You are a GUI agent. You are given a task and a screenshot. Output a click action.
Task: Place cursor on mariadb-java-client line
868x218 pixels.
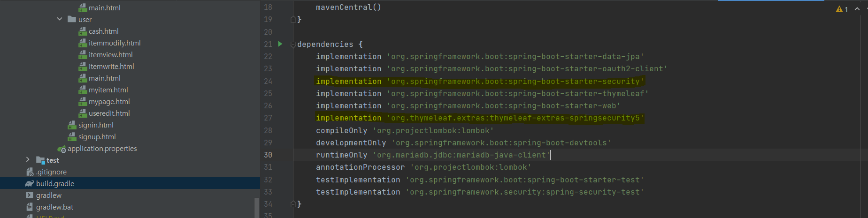coord(433,155)
